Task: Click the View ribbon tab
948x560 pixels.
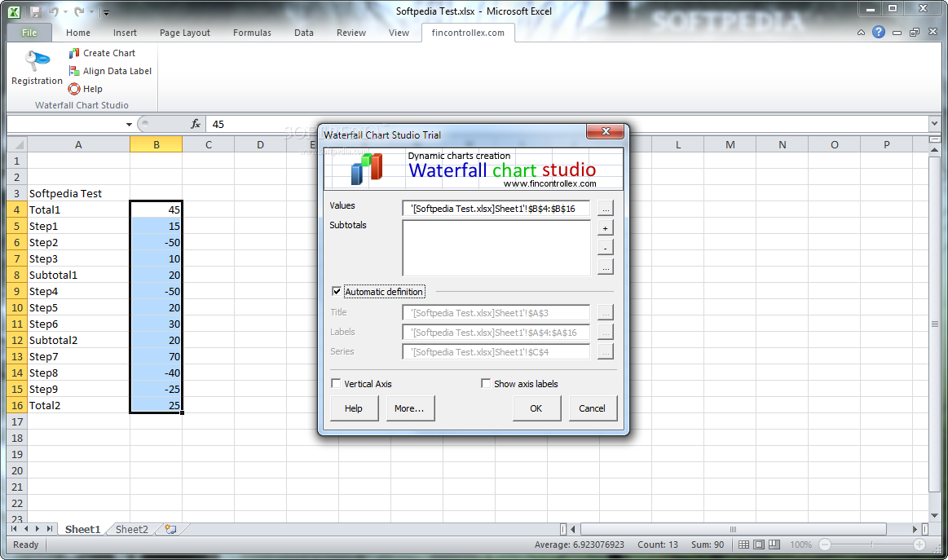Action: point(399,33)
